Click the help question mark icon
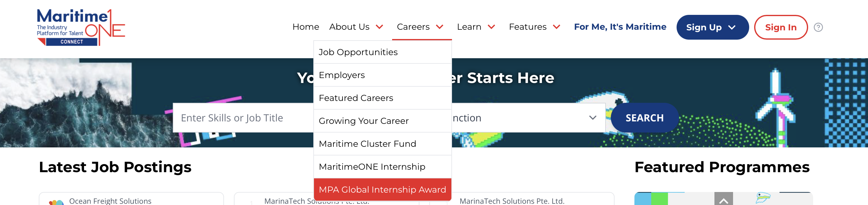The width and height of the screenshot is (868, 205). point(818,27)
